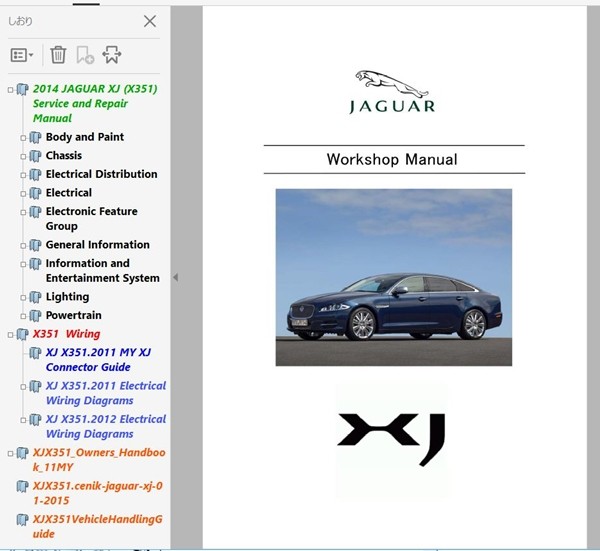Open the bookmarks options dropdown menu

[x=21, y=55]
